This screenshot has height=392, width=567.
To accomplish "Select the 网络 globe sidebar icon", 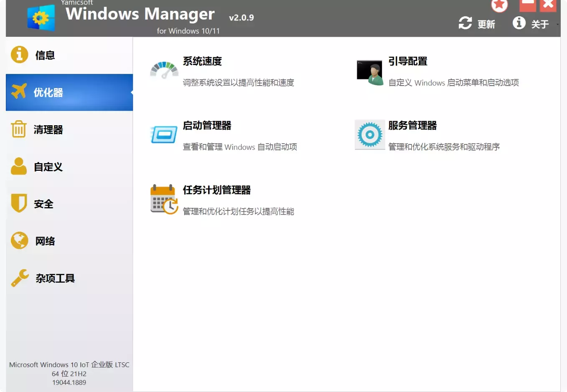I will pyautogui.click(x=19, y=240).
